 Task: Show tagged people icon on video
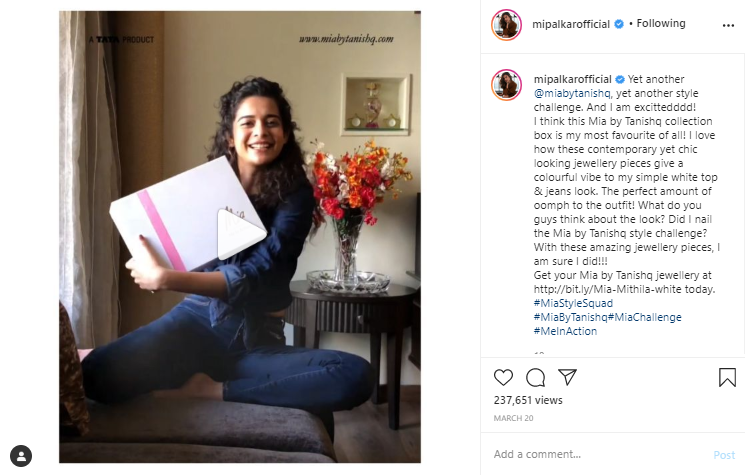pos(21,456)
